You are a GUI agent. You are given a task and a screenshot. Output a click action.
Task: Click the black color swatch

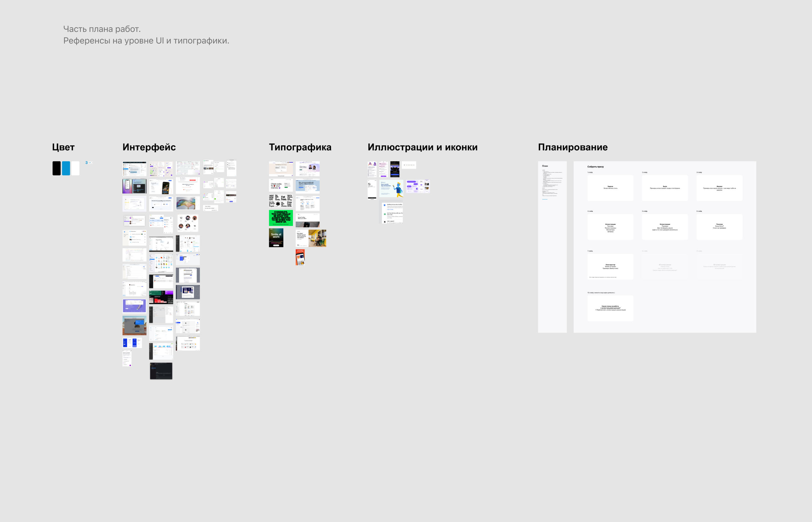click(x=57, y=168)
